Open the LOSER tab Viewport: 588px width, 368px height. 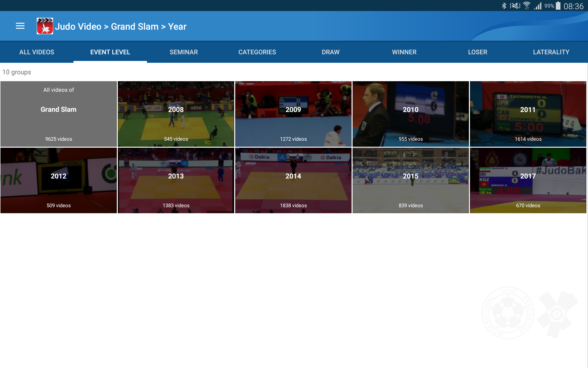tap(478, 52)
